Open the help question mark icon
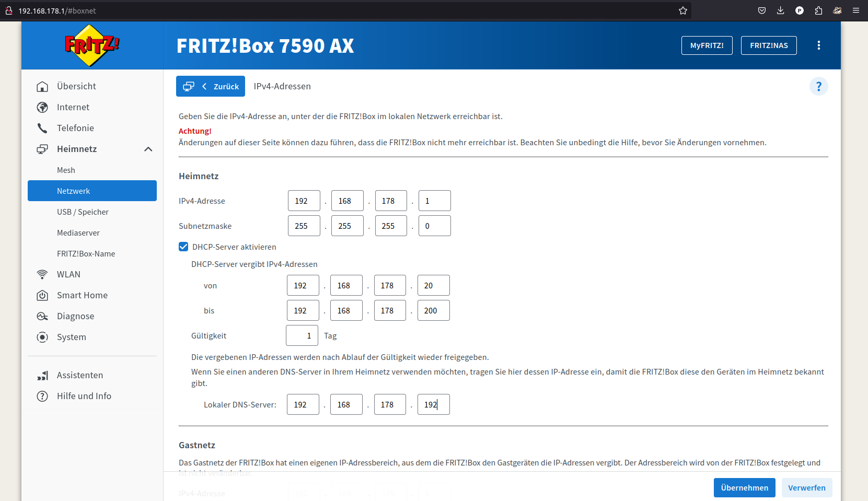 click(x=818, y=86)
